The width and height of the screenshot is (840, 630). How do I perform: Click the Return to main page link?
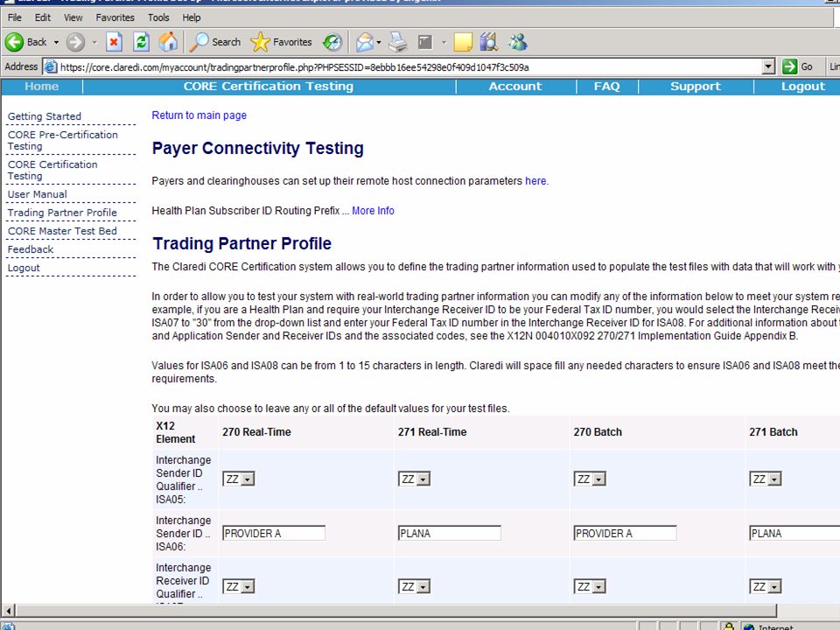tap(199, 115)
